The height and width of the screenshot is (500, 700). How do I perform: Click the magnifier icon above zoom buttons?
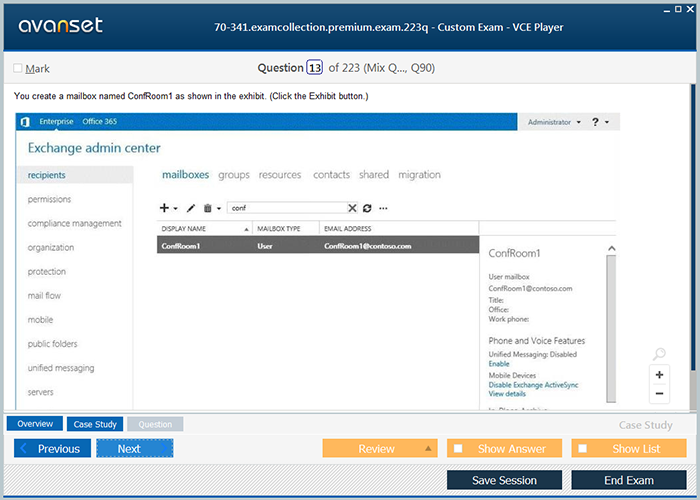658,354
